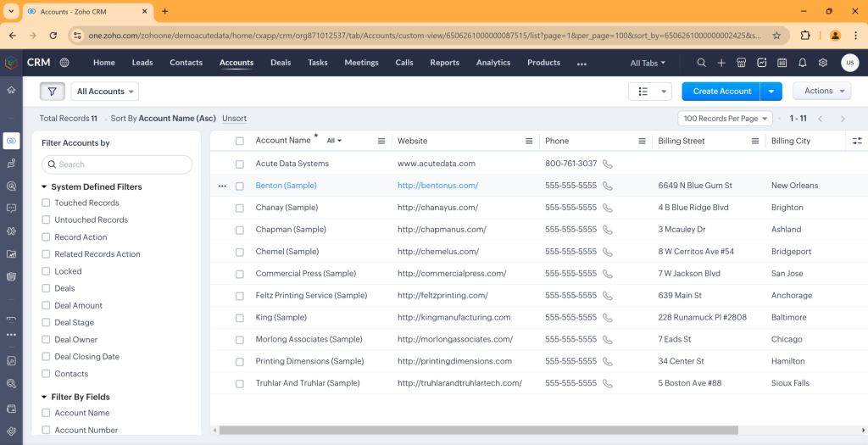868x445 pixels.
Task: Select all records header checkbox
Action: tap(240, 142)
